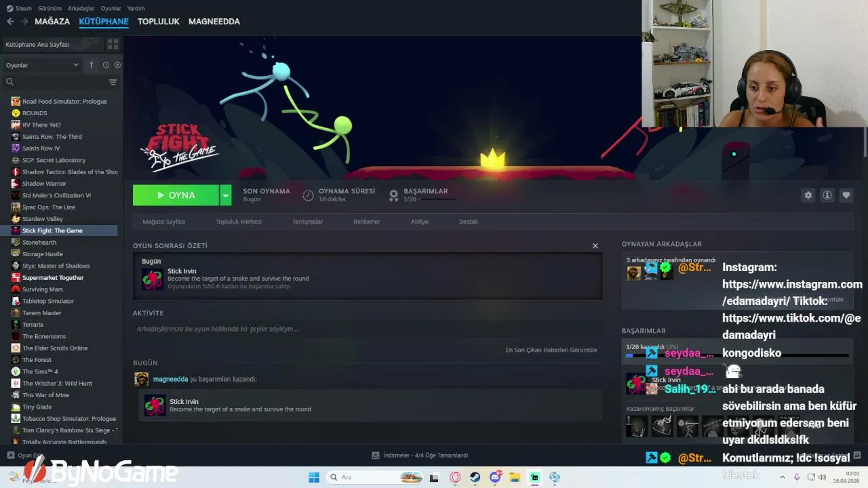Open advanced filter options in the library search
Screen dimensions: 868x488
point(113,82)
